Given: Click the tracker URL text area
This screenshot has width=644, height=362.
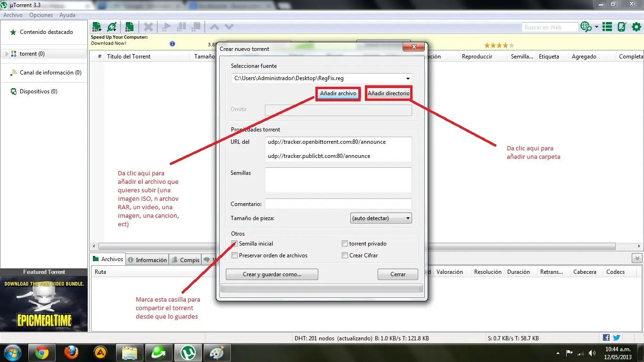Looking at the screenshot, I should [x=339, y=149].
